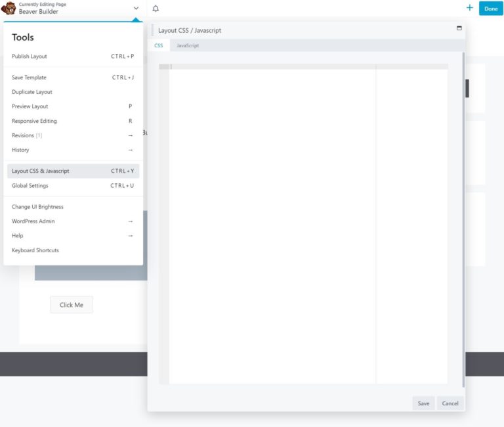This screenshot has height=427, width=504.
Task: Save the layout CSS settings
Action: tap(423, 403)
